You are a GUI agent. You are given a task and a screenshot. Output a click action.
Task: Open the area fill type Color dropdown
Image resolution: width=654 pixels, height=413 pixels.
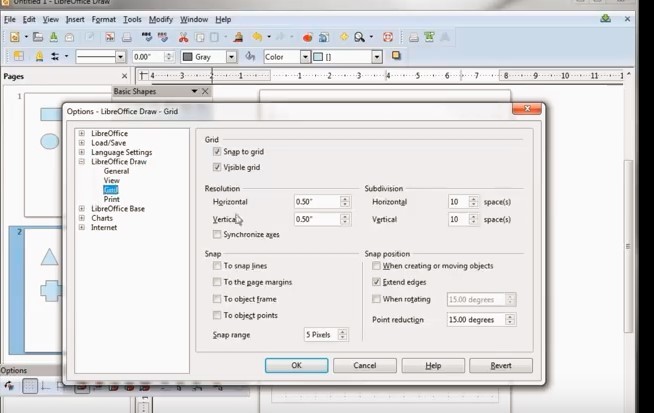(x=305, y=57)
